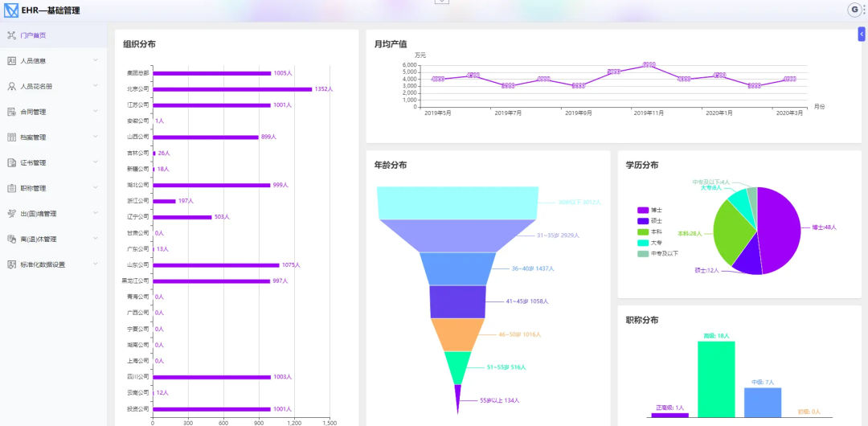Expand the 人员信息 menu chevron

click(95, 60)
